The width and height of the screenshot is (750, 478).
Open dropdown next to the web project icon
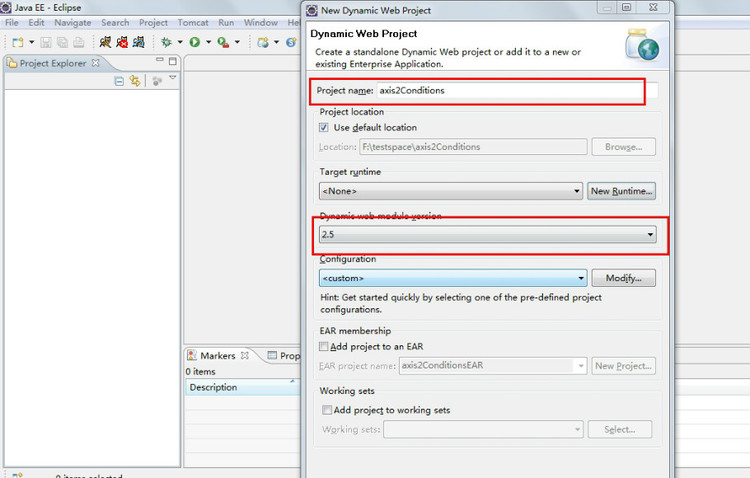pyautogui.click(x=276, y=42)
